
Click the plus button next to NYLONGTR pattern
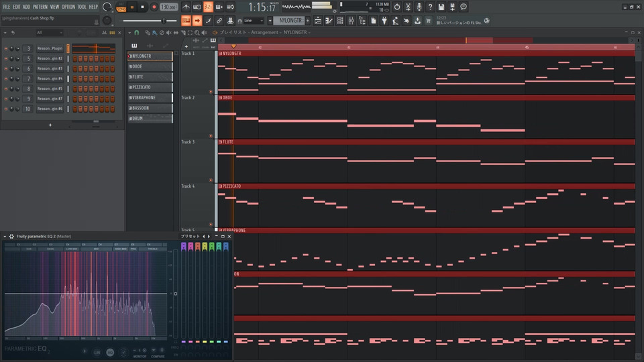point(308,21)
